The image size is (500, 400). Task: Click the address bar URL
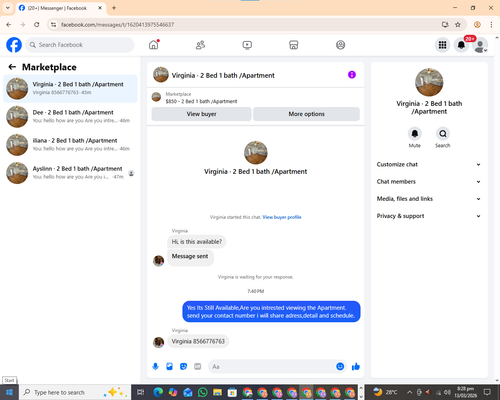pyautogui.click(x=117, y=25)
